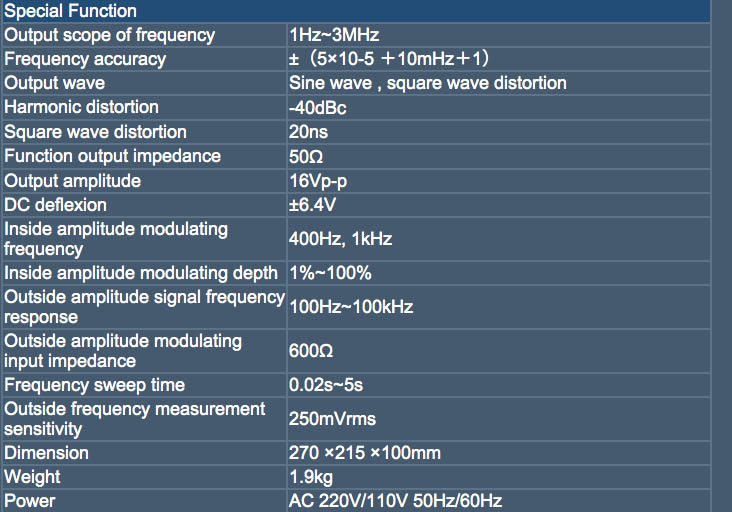Click the 'Inside amplitude modulating depth' label
The width and height of the screenshot is (732, 512).
coord(141,273)
